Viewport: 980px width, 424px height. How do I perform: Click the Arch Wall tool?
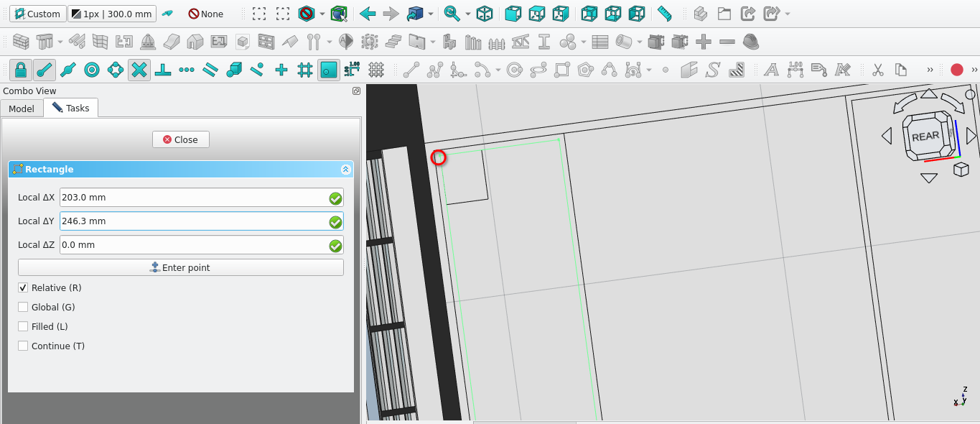21,42
